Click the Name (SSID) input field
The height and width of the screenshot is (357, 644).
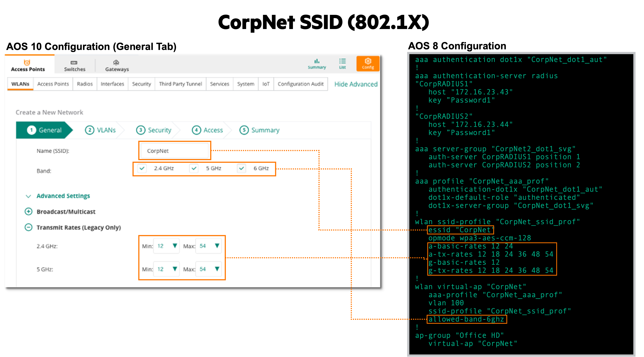175,150
